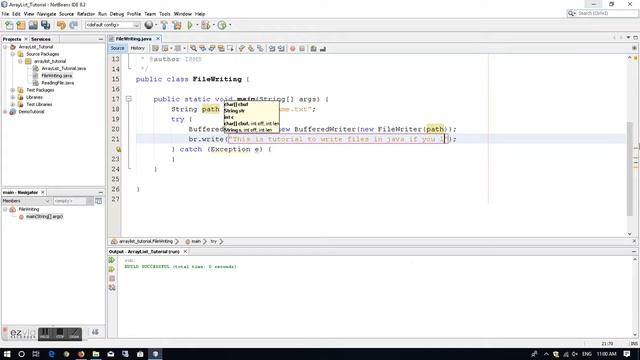Click the Stop Macro Recording icon
The image size is (640, 360).
[x=302, y=49]
